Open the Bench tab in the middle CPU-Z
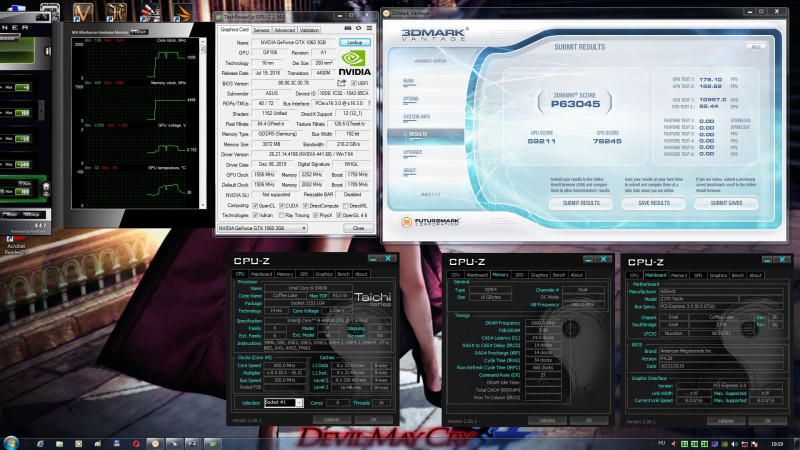 (559, 275)
